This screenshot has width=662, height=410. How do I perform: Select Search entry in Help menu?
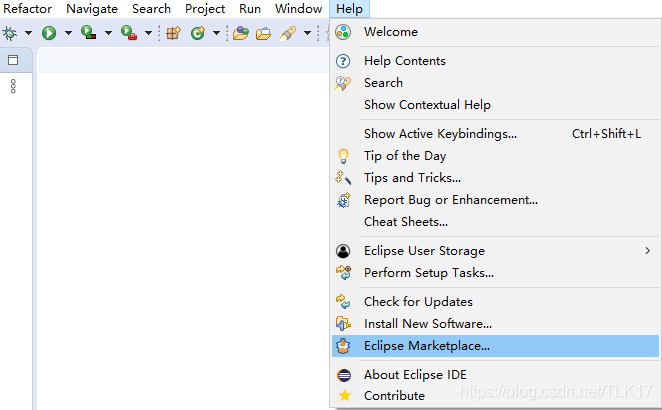pos(495,83)
